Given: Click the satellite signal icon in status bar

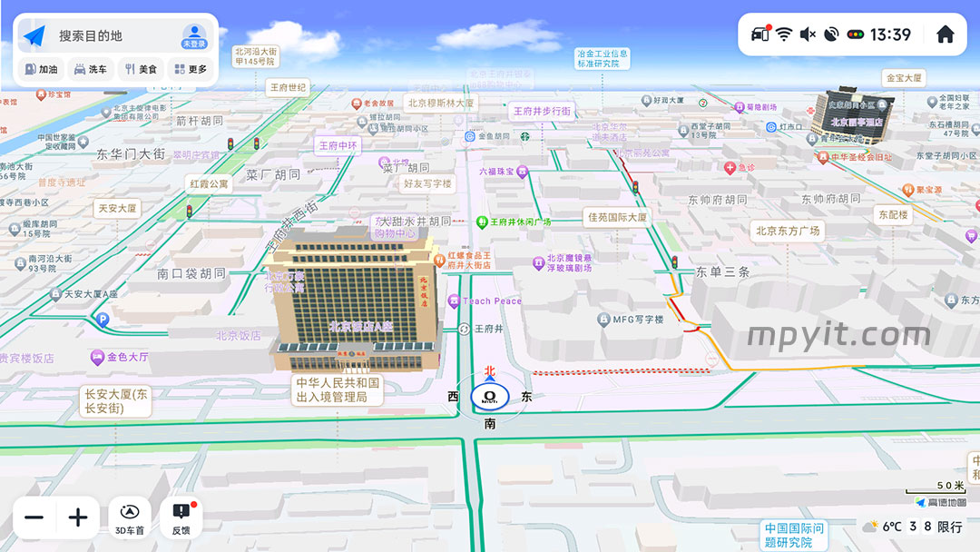Looking at the screenshot, I should (x=831, y=34).
